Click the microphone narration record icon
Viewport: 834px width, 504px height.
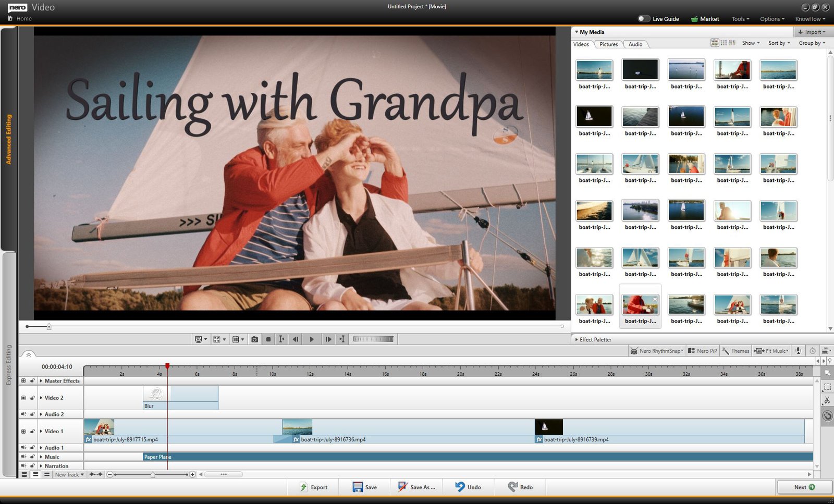coord(798,351)
